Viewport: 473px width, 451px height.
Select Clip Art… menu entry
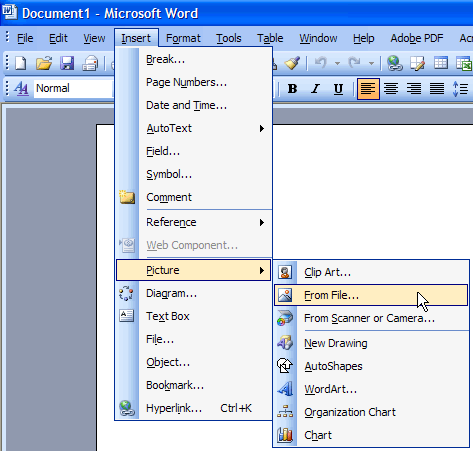coord(371,272)
